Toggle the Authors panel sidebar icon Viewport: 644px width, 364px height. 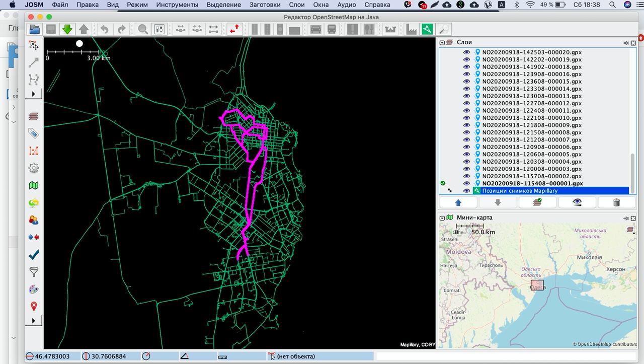34,220
